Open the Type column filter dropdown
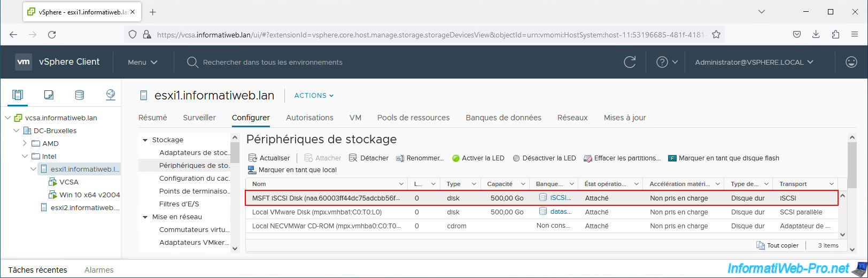Image resolution: width=868 pixels, height=278 pixels. (474, 184)
